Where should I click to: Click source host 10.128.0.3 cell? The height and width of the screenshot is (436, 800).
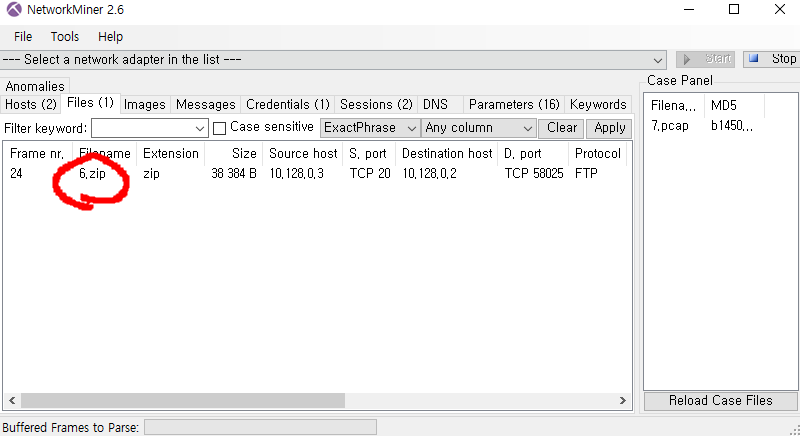point(296,174)
